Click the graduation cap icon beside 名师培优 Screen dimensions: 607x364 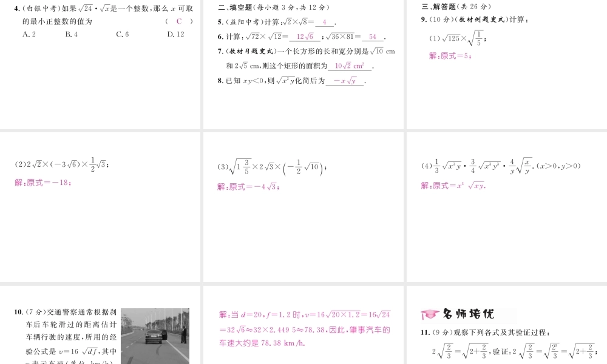coord(430,314)
